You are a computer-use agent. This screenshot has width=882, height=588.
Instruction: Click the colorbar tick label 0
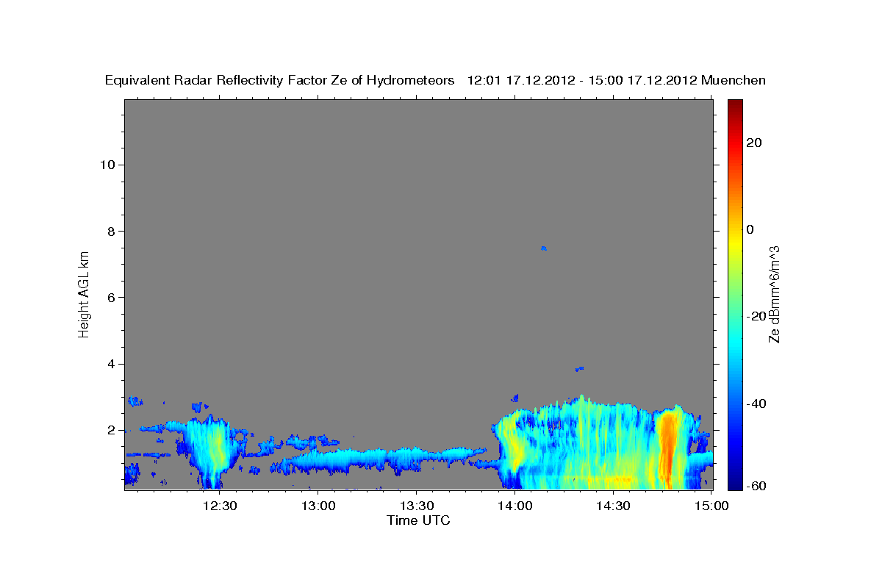click(750, 229)
